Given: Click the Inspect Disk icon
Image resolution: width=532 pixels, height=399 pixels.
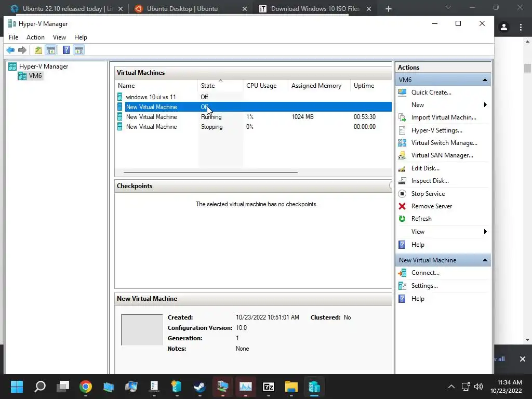Looking at the screenshot, I should (402, 181).
